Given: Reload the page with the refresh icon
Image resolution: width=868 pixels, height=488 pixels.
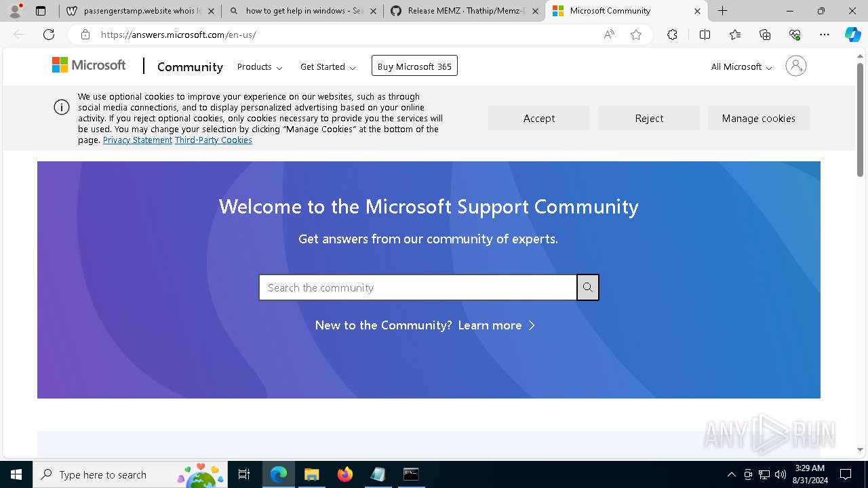Looking at the screenshot, I should (x=49, y=35).
